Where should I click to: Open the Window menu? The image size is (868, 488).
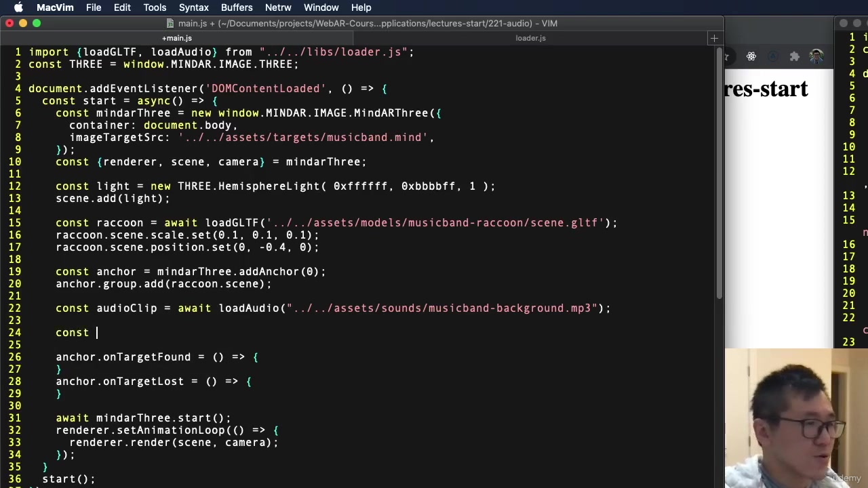pos(321,7)
